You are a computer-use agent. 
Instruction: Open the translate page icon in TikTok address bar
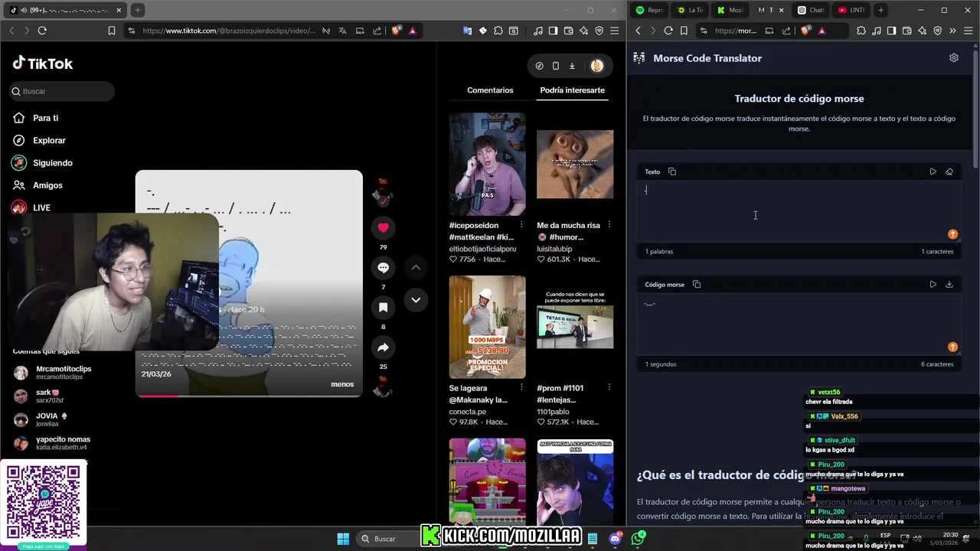coord(342,31)
